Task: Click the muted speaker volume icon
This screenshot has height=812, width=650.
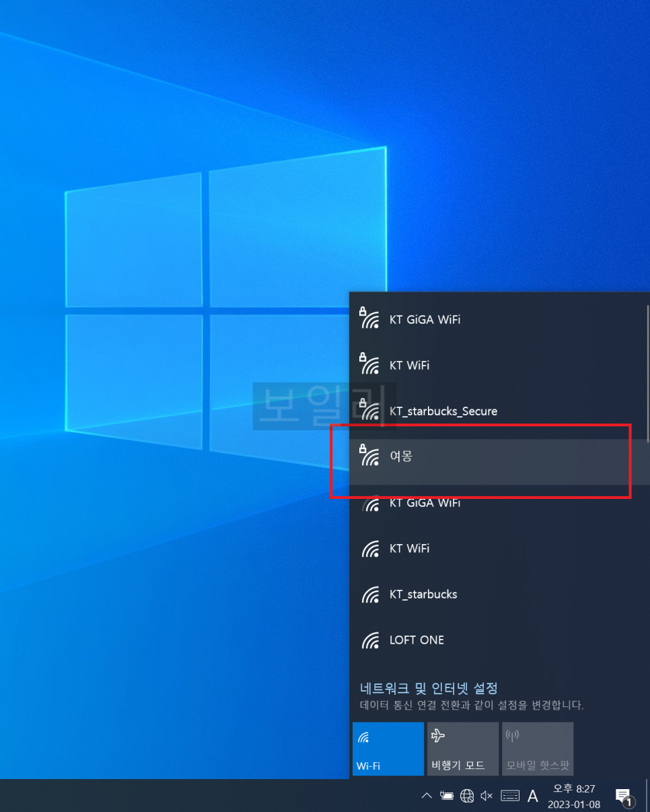Action: pyautogui.click(x=486, y=797)
